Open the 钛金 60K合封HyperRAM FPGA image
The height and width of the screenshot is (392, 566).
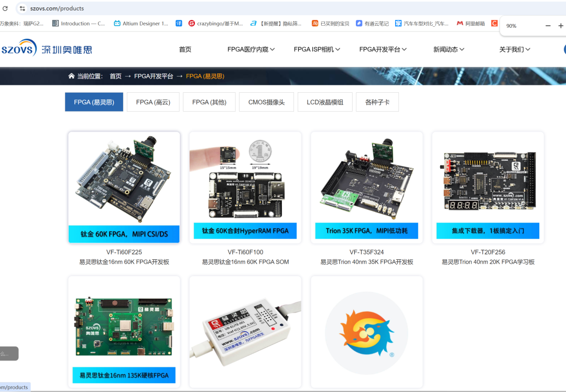pyautogui.click(x=245, y=187)
